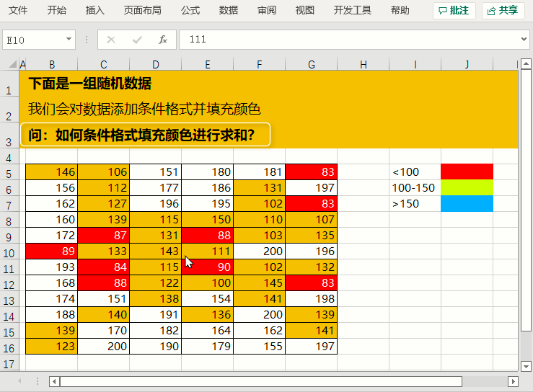
Task: Click the vertical scrollbar thumb
Action: [526, 200]
